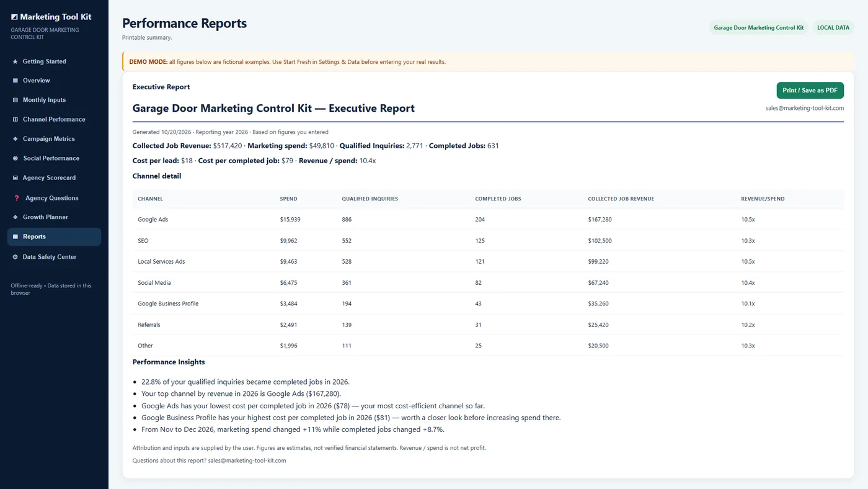Open Monthly Inputs page
Image resolution: width=868 pixels, height=489 pixels.
(54, 100)
